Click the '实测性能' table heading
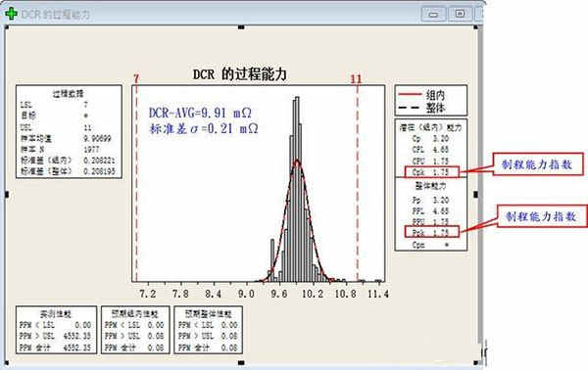 coord(56,314)
